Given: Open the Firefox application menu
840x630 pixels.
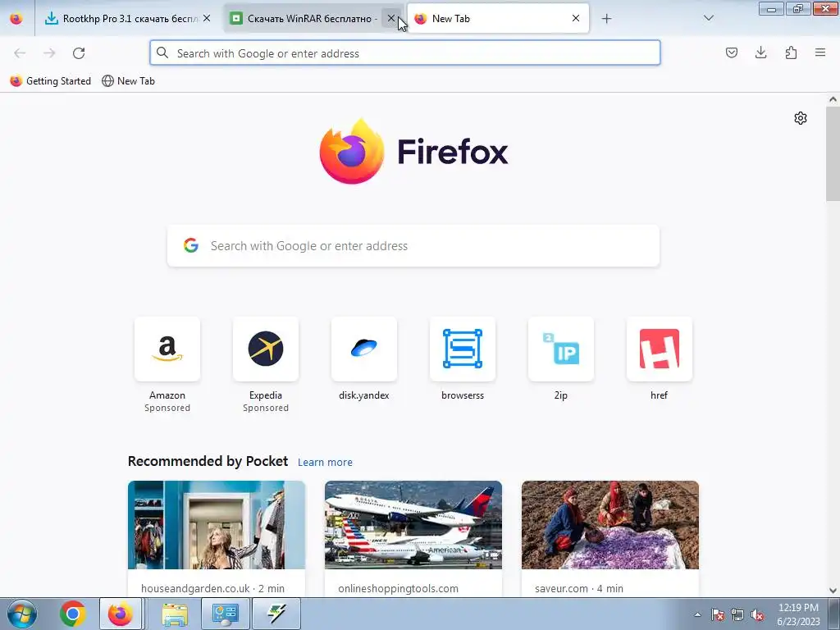Looking at the screenshot, I should point(820,52).
